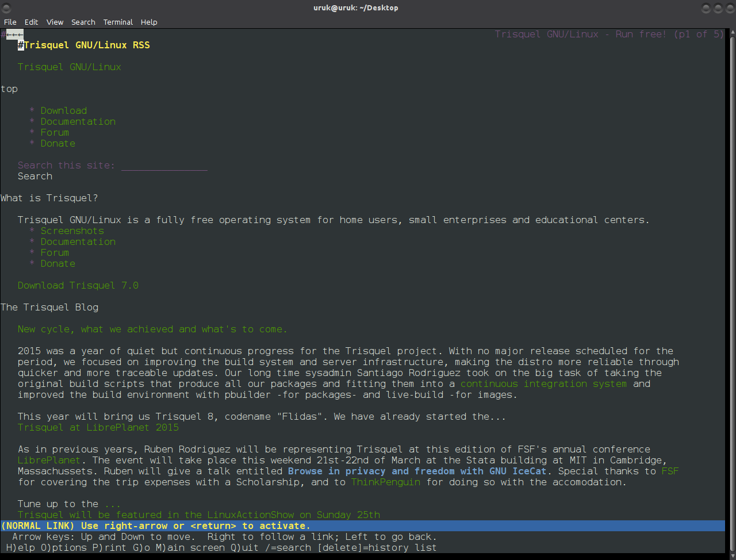Image resolution: width=736 pixels, height=560 pixels.
Task: Follow the continuous integration system link
Action: pos(544,383)
